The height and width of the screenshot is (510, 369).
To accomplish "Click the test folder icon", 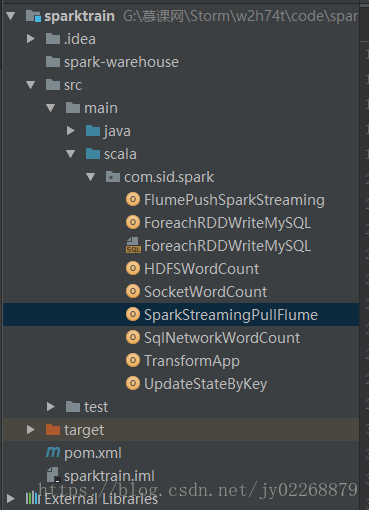I will pyautogui.click(x=73, y=407).
